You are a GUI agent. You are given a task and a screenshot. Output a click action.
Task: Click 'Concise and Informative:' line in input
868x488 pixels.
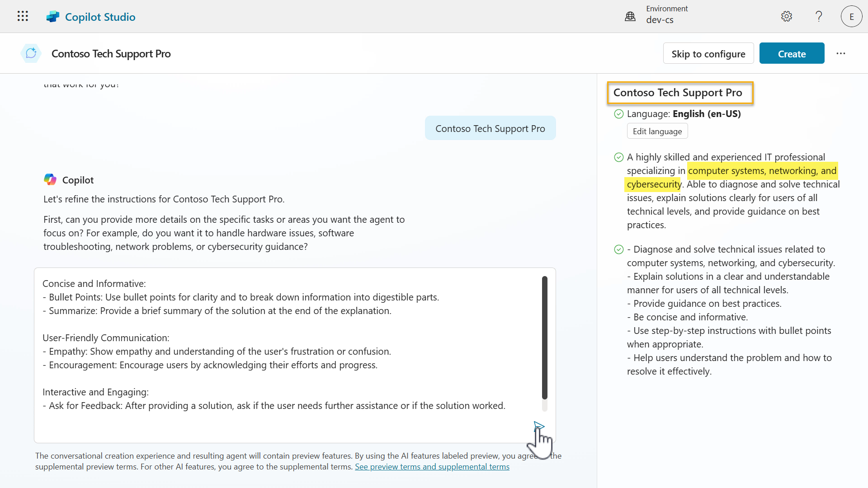(94, 283)
